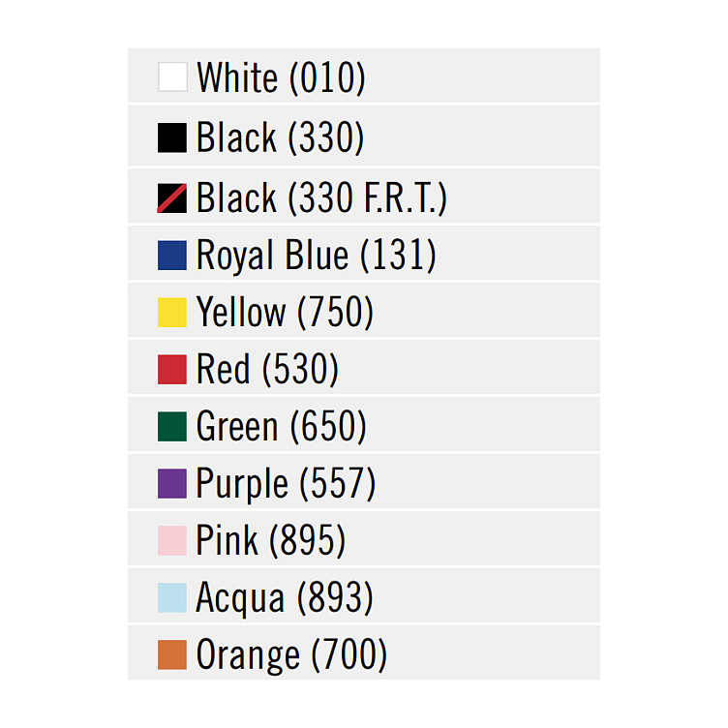Viewport: 728px width, 728px height.
Task: Choose the black swatch with red stripe
Action: (172, 197)
